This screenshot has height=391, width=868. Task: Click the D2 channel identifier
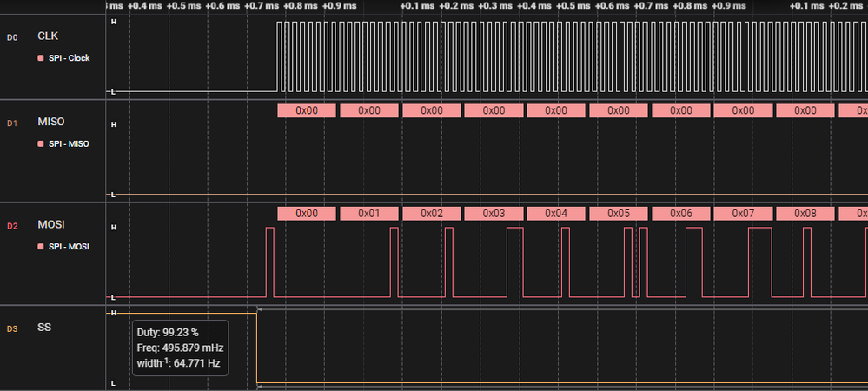coord(12,226)
